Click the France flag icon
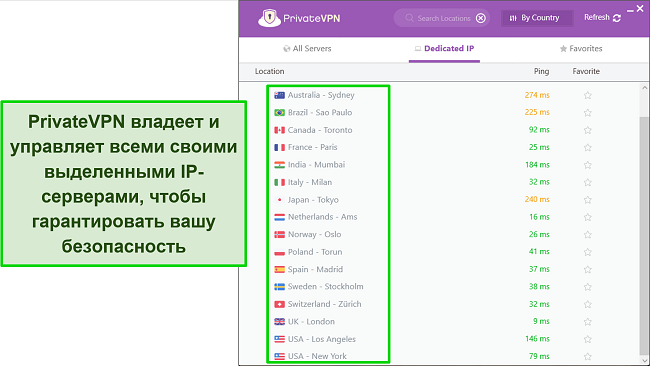 click(279, 148)
